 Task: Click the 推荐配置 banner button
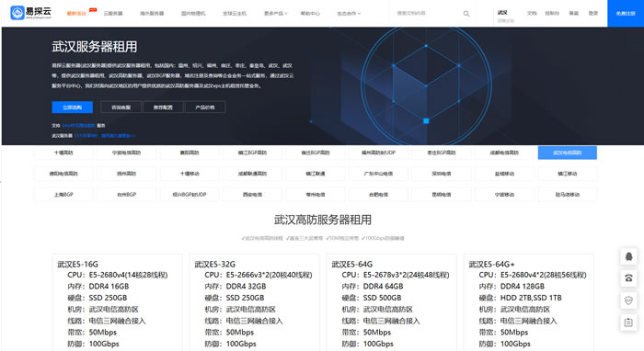[163, 108]
